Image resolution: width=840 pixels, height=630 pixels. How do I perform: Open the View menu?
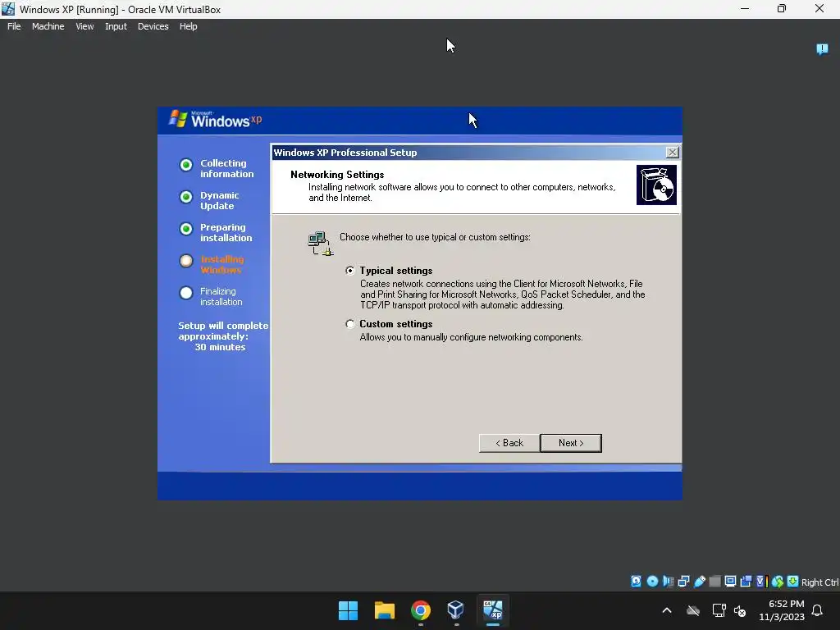click(84, 26)
